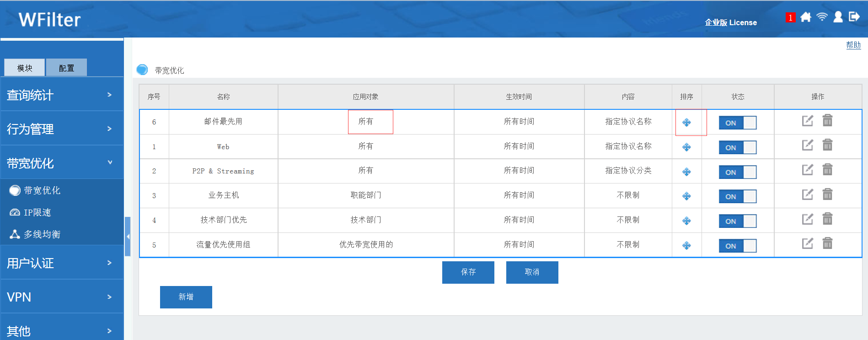Switch to the 配置 tab
This screenshot has width=868, height=340.
[x=66, y=68]
